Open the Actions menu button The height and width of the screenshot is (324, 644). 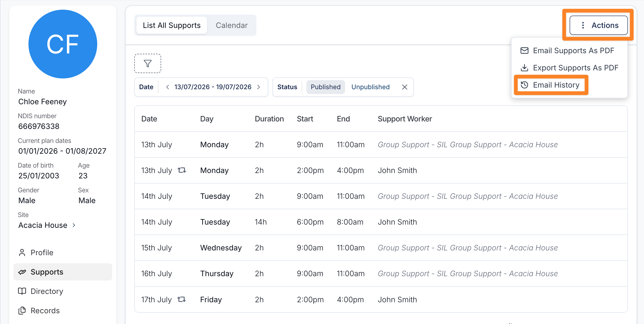point(599,25)
